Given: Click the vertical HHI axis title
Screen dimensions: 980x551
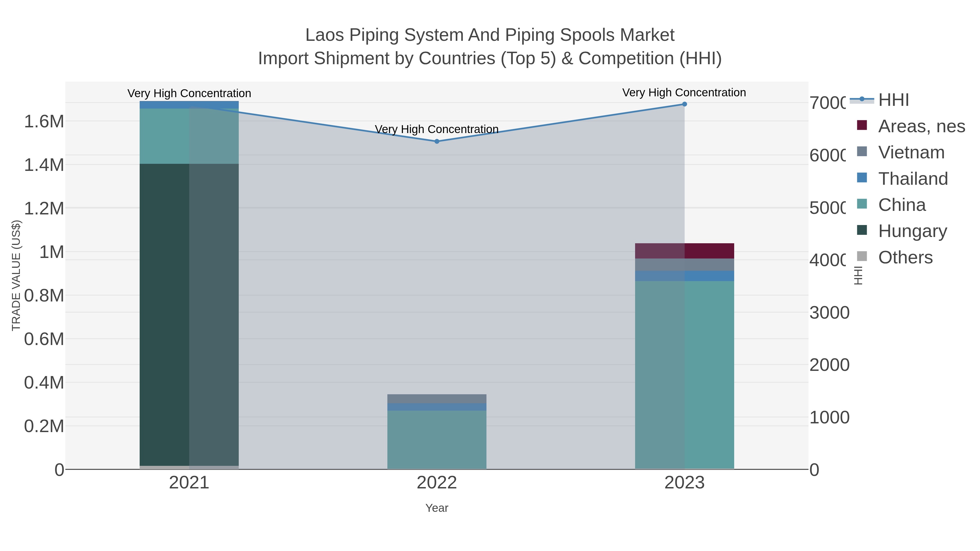Looking at the screenshot, I should 858,275.
